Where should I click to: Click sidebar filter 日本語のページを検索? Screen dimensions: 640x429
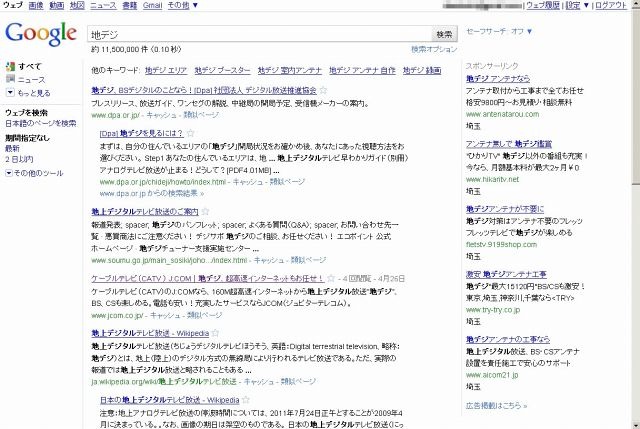tap(41, 123)
